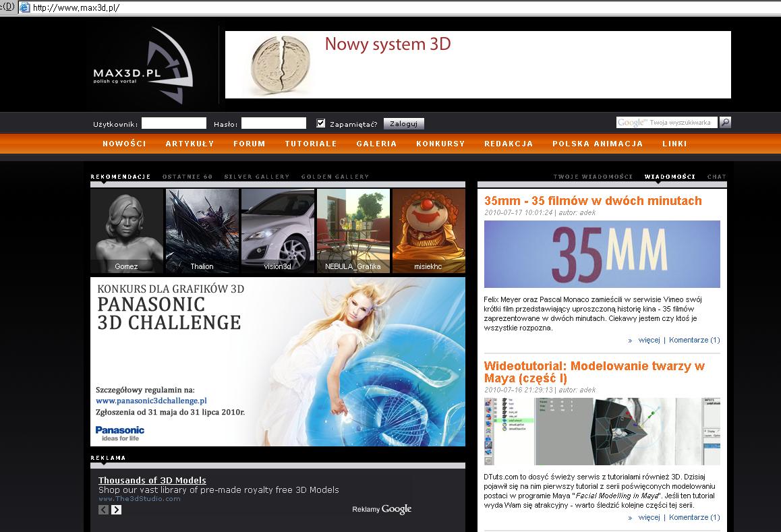781x532 pixels.
Task: Click the www.The3dStudio.com ad URL
Action: point(140,499)
